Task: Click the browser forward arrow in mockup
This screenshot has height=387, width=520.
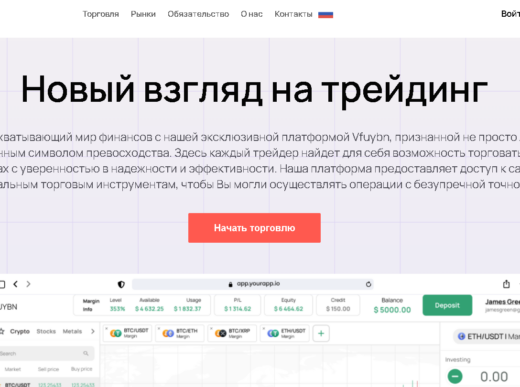Action: pyautogui.click(x=28, y=284)
